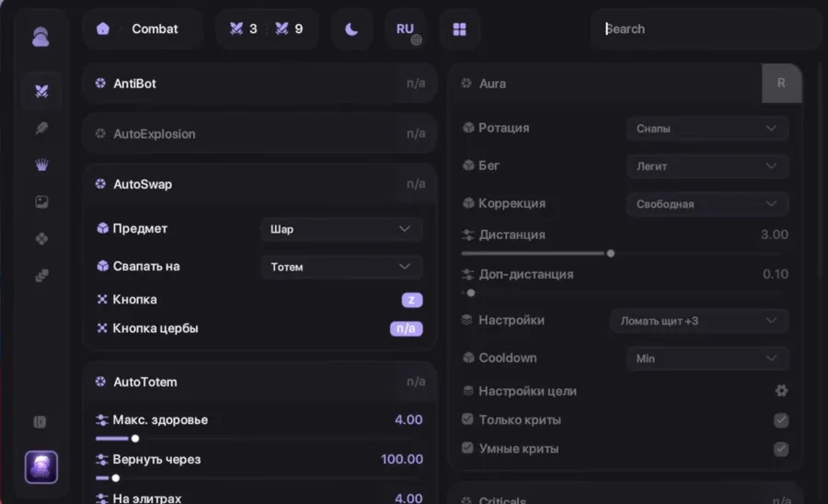Image resolution: width=828 pixels, height=504 pixels.
Task: Click the R keybind button on Aura
Action: [781, 83]
